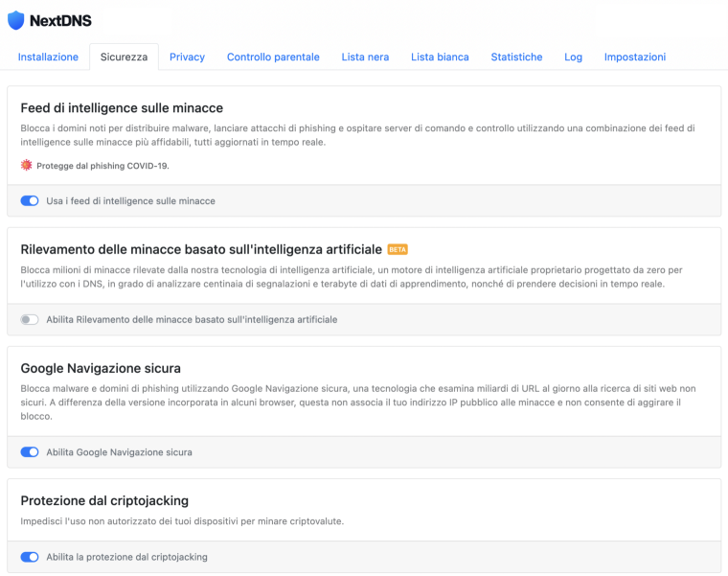The height and width of the screenshot is (576, 728).
Task: View the Statistiche tab
Action: tap(516, 57)
